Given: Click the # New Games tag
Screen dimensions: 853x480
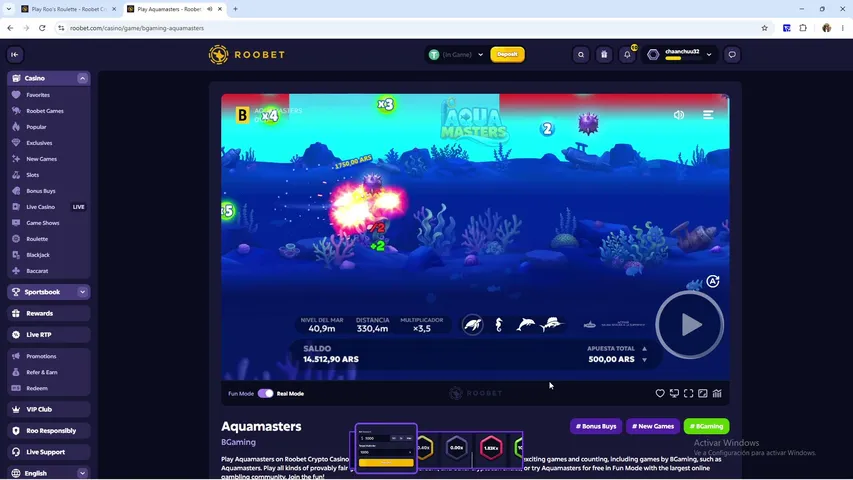Looking at the screenshot, I should tap(653, 426).
